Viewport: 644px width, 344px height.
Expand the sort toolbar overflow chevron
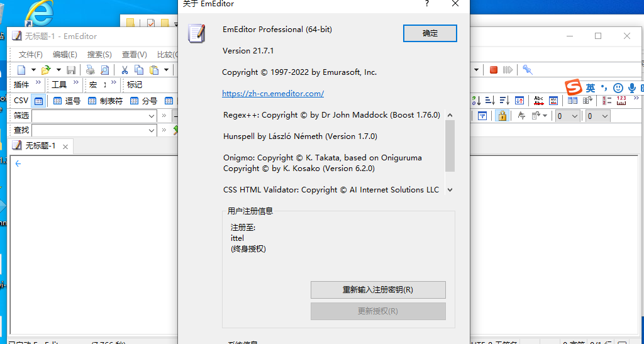(x=636, y=99)
